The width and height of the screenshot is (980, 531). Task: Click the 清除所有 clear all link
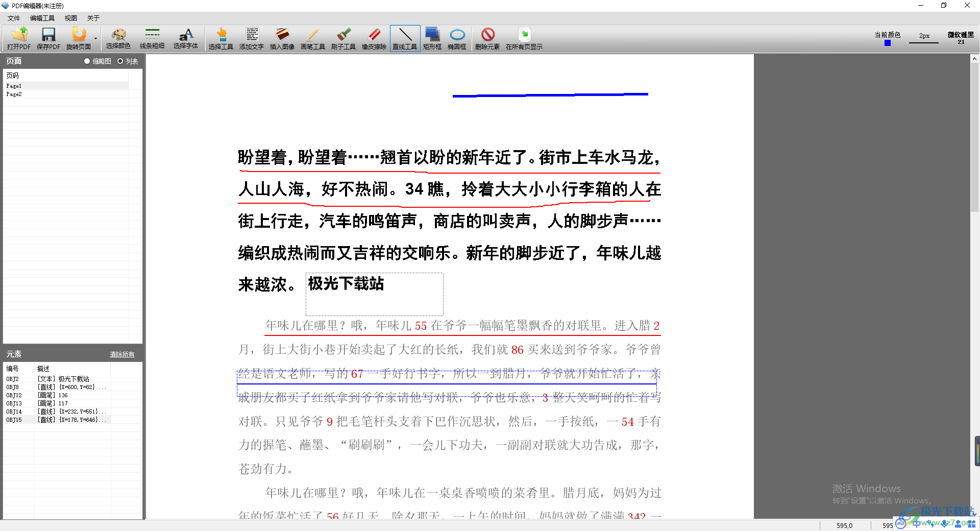[x=122, y=354]
